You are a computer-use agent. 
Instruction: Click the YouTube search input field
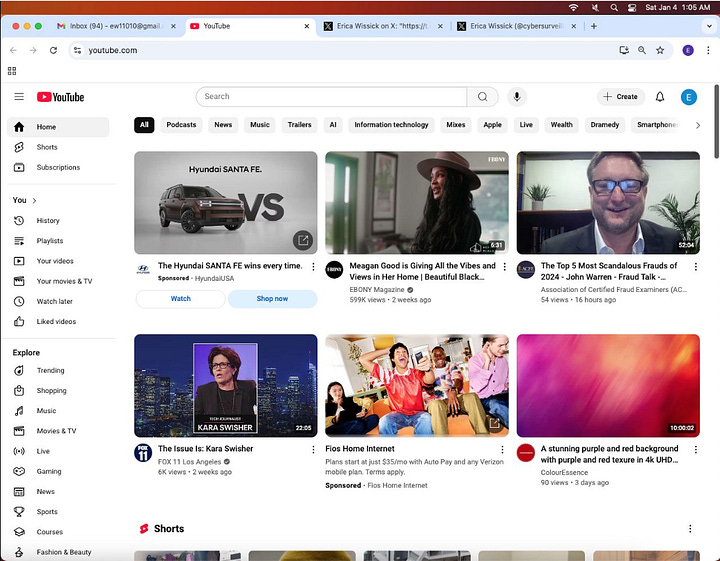(x=331, y=97)
